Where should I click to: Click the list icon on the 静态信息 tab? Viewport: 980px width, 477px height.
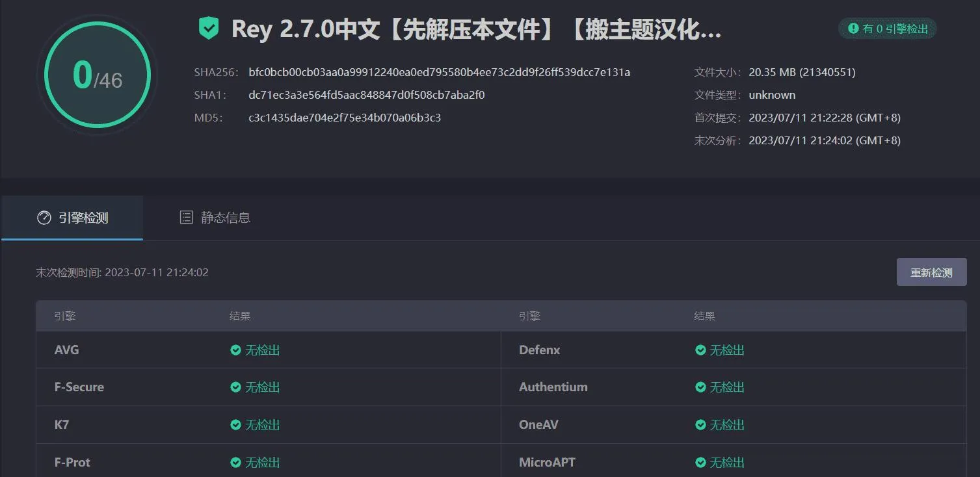pyautogui.click(x=187, y=218)
